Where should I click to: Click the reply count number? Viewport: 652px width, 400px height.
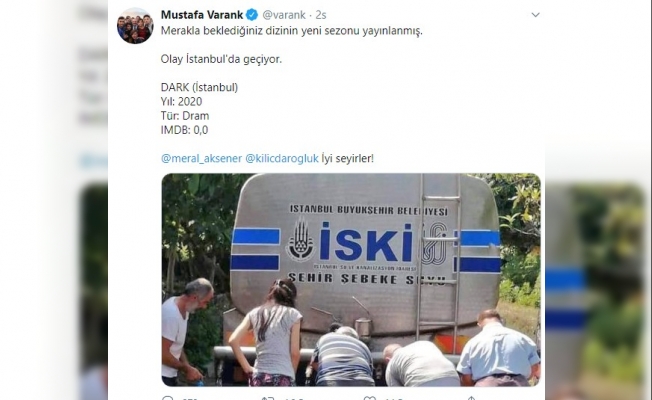189,399
